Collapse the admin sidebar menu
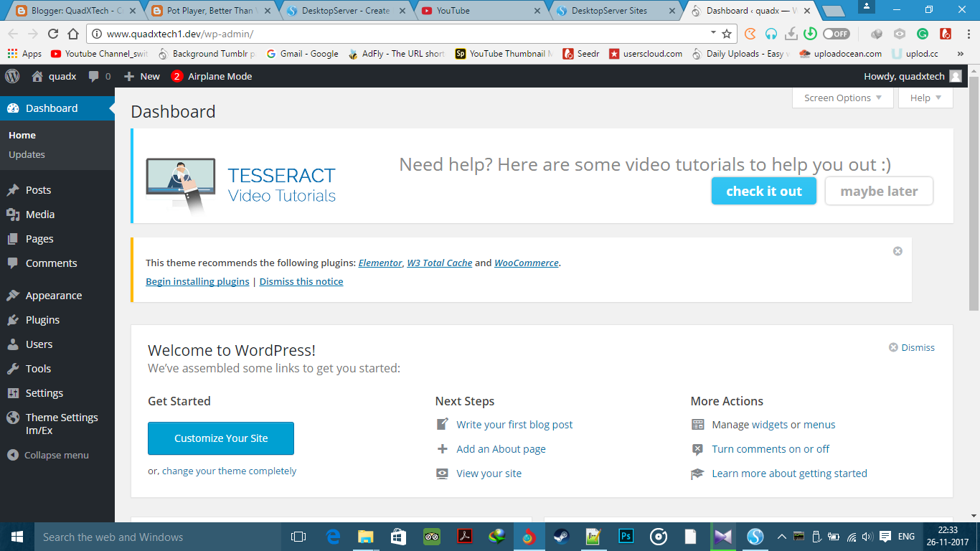 [48, 455]
